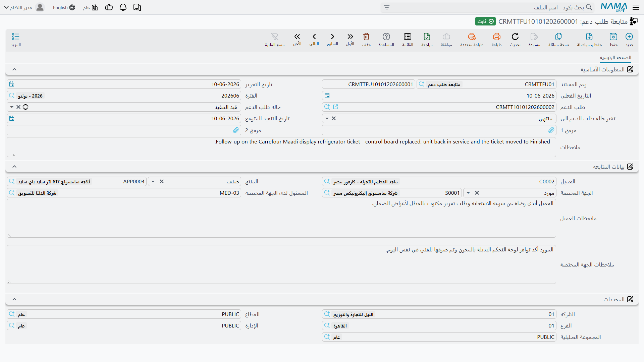Open مدير النظام user menu
The image size is (644, 362).
coord(24,7)
